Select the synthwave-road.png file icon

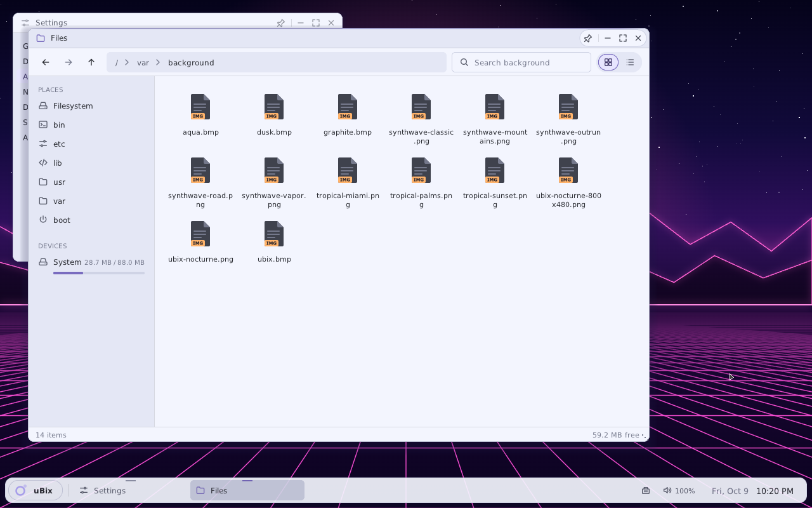coord(200,170)
